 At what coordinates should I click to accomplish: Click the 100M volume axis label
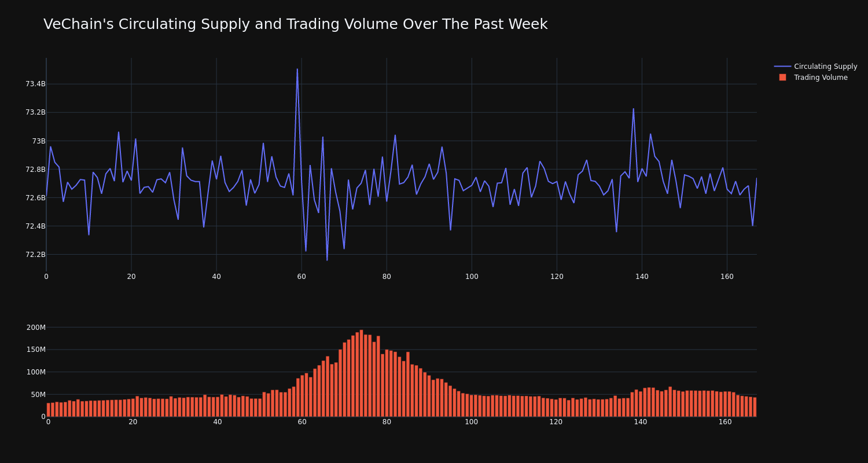36,372
